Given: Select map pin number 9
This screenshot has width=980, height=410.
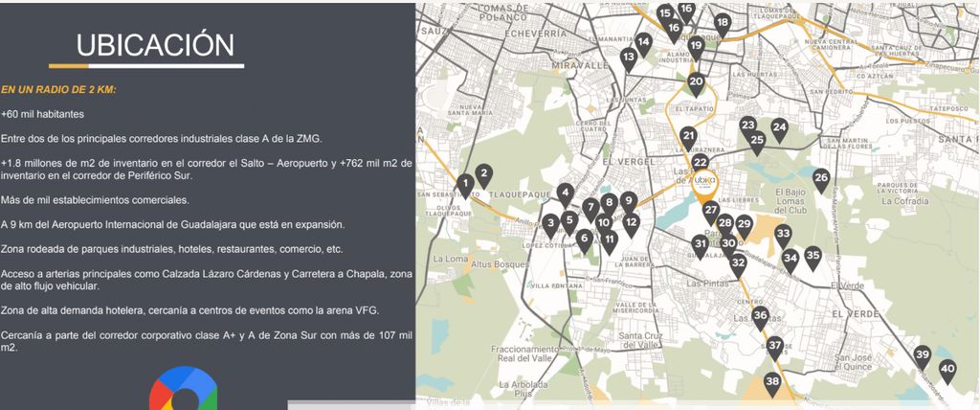Looking at the screenshot, I should click(x=628, y=202).
